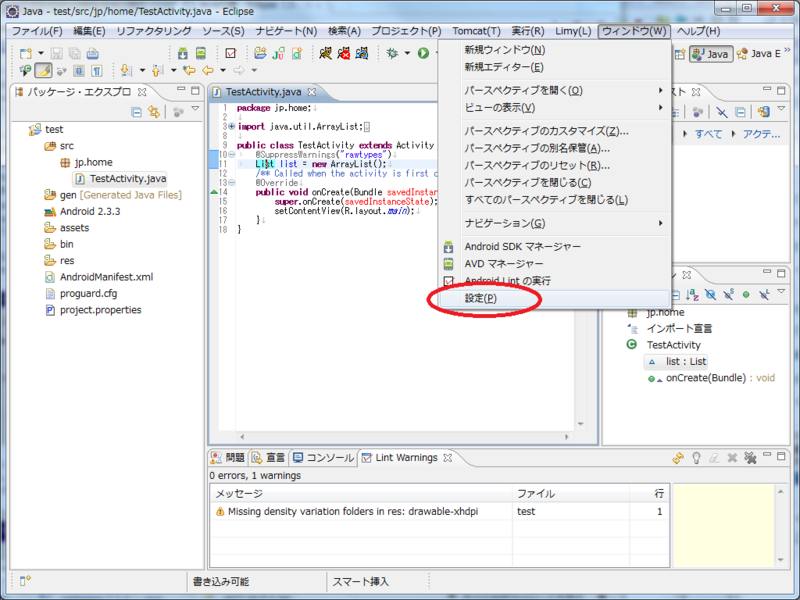Click the Previous Annotation toolbar icon
The width and height of the screenshot is (800, 600).
158,70
